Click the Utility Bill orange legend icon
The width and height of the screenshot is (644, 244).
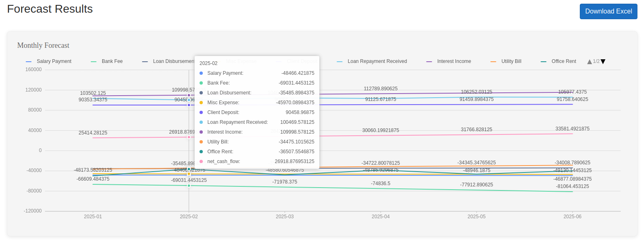click(x=493, y=62)
